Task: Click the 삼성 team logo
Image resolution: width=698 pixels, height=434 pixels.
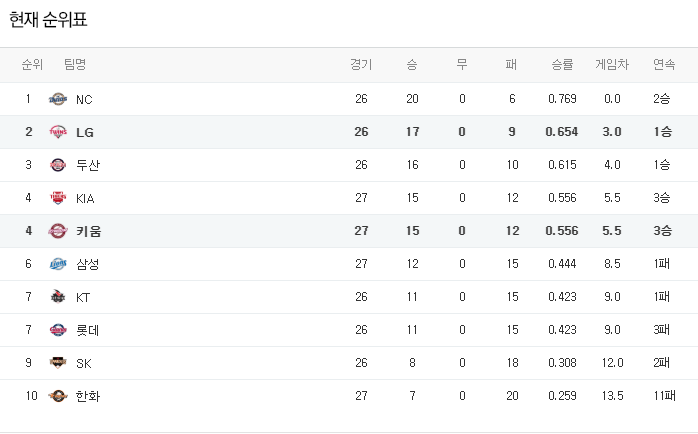Action: (x=57, y=264)
